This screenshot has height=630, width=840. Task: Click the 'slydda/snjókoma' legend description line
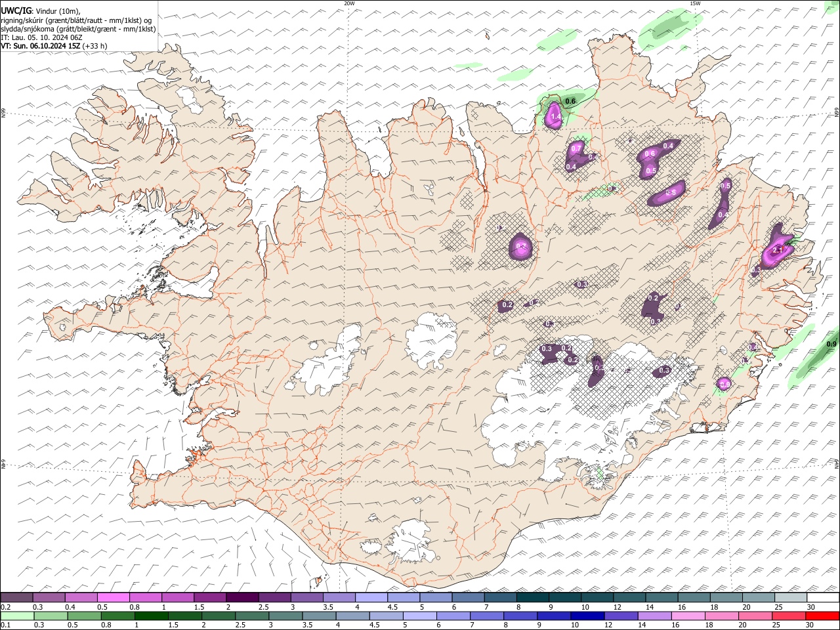79,29
